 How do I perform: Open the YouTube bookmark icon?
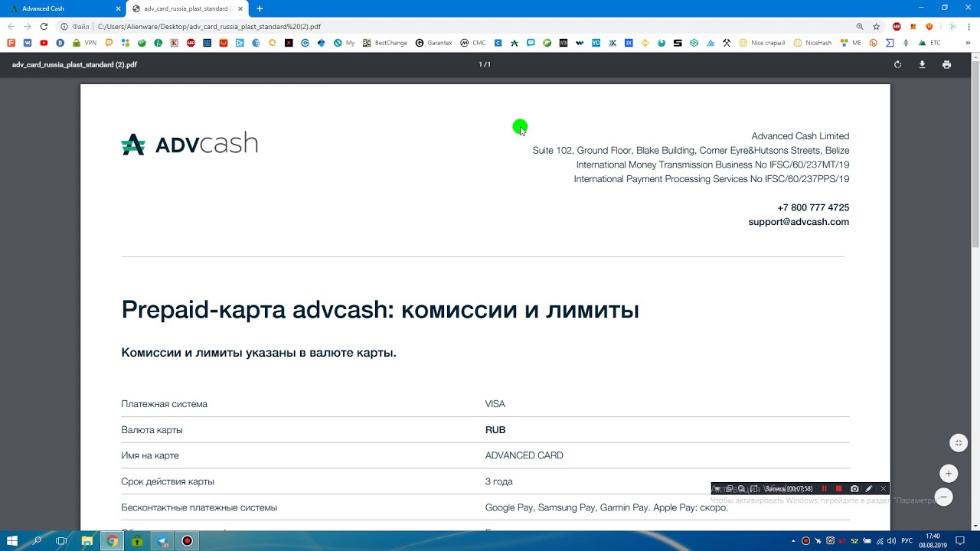pos(44,43)
